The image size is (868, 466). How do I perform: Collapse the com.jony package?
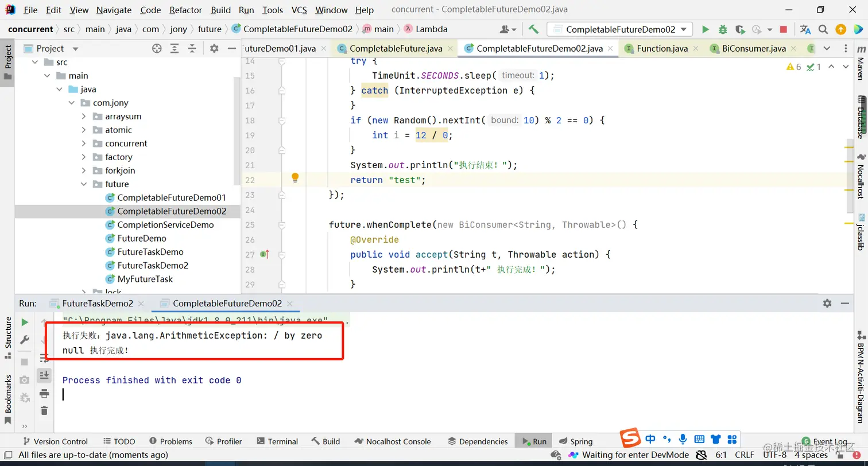click(71, 103)
